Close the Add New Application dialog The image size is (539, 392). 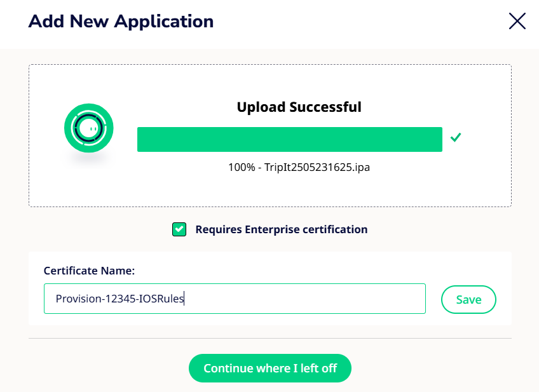tap(517, 22)
